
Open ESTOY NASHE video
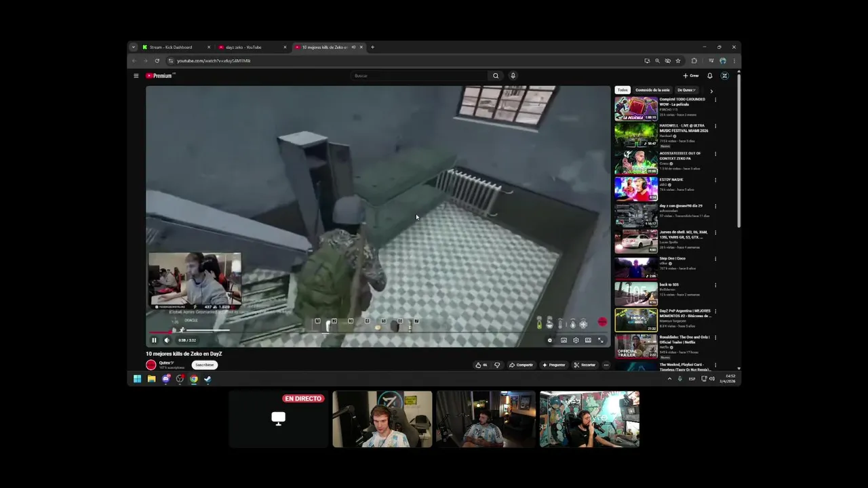tap(636, 188)
